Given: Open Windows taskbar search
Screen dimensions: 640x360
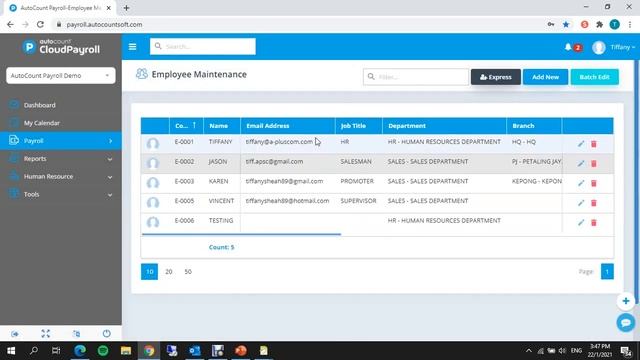Looking at the screenshot, I should pos(34,351).
